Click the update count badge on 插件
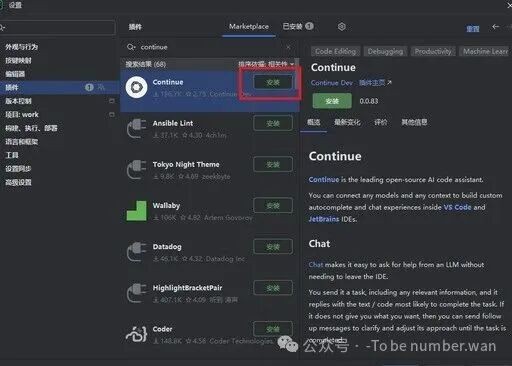 point(89,87)
